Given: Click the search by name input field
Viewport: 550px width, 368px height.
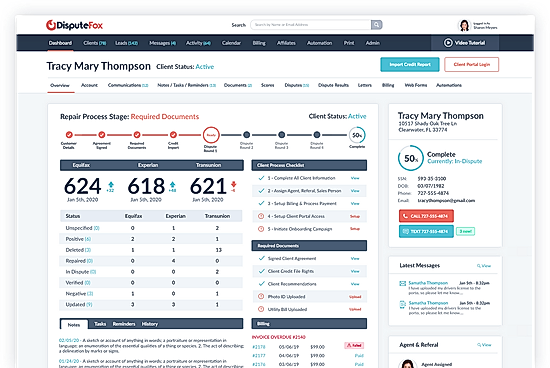Looking at the screenshot, I should [x=311, y=25].
